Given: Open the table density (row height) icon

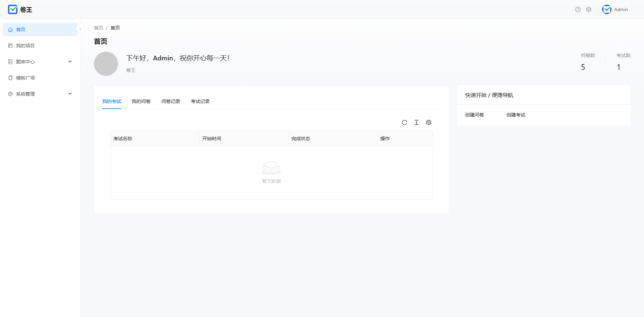Looking at the screenshot, I should (417, 122).
